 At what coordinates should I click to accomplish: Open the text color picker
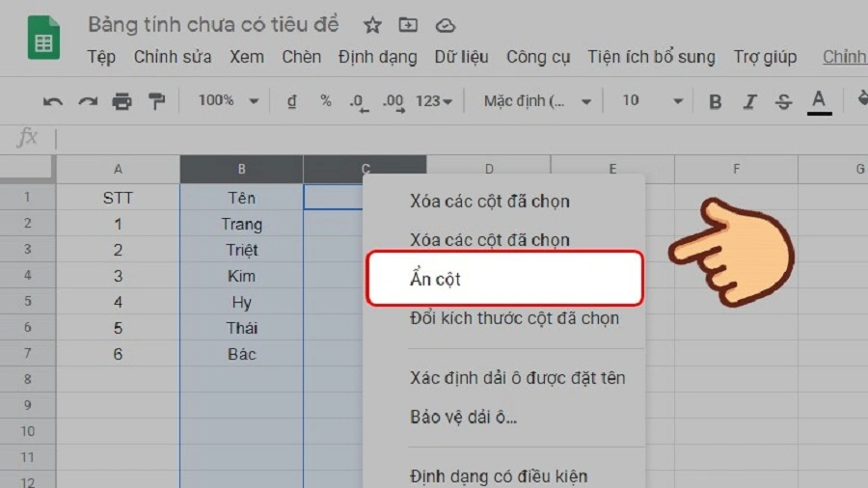(819, 102)
